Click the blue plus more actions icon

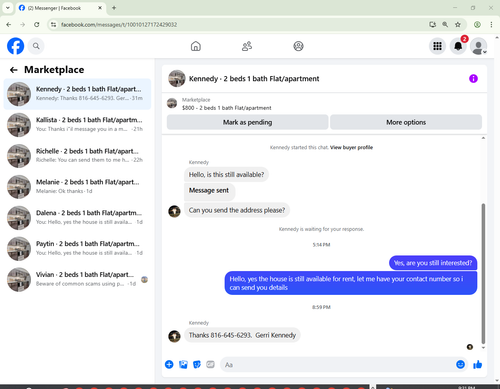(169, 364)
